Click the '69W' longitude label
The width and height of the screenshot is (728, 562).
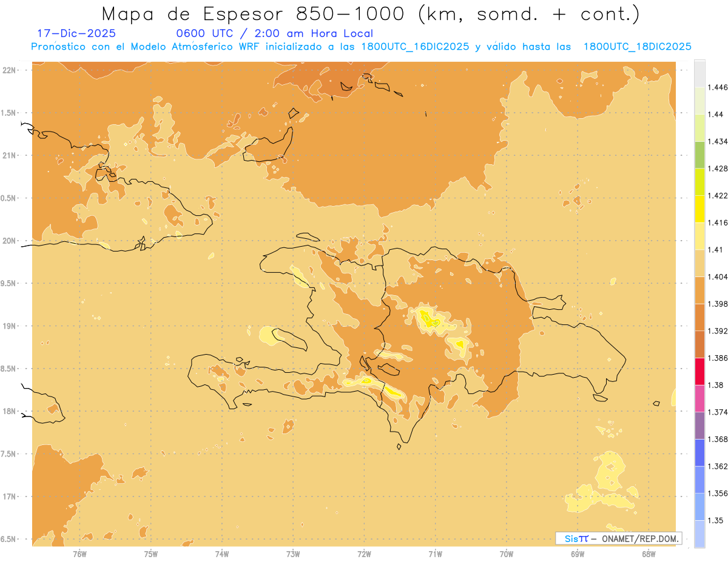[578, 554]
